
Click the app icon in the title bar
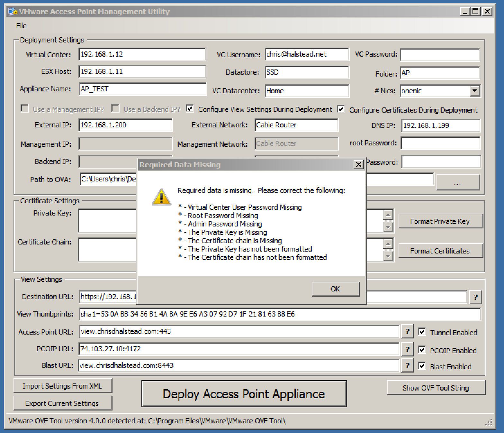pos(12,12)
